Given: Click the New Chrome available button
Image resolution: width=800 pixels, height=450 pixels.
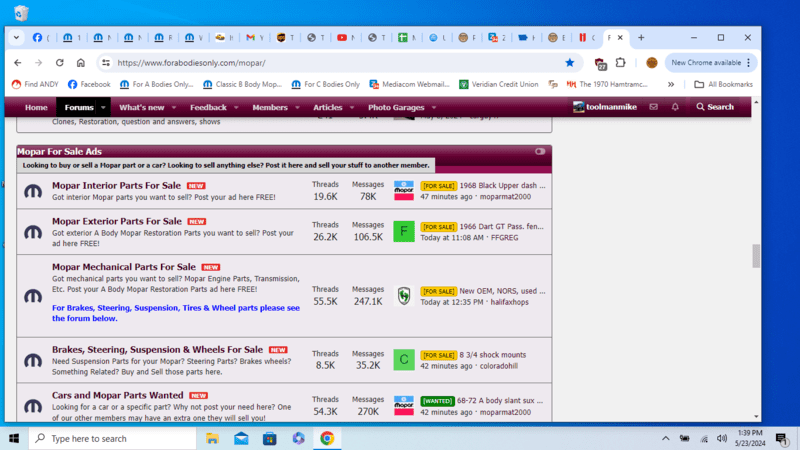Looking at the screenshot, I should [706, 62].
